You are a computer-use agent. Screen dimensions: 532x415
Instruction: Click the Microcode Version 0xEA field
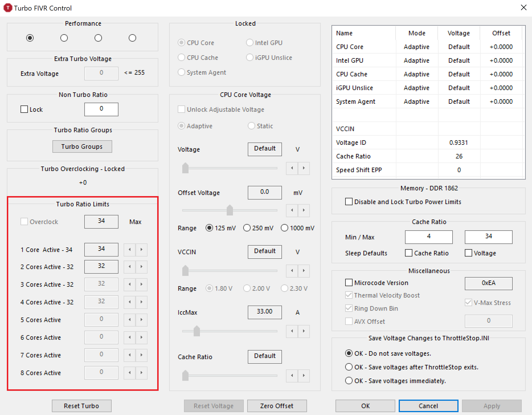489,284
